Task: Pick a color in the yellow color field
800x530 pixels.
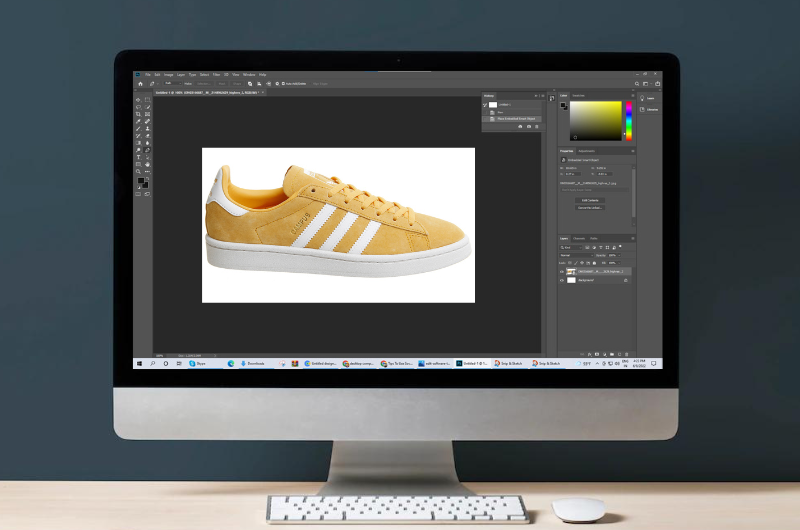Action: 596,120
